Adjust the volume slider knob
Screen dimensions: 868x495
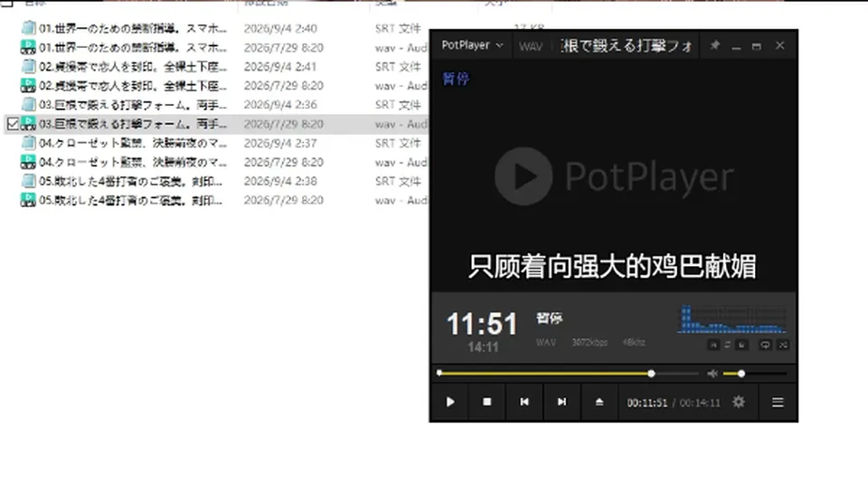pyautogui.click(x=741, y=374)
